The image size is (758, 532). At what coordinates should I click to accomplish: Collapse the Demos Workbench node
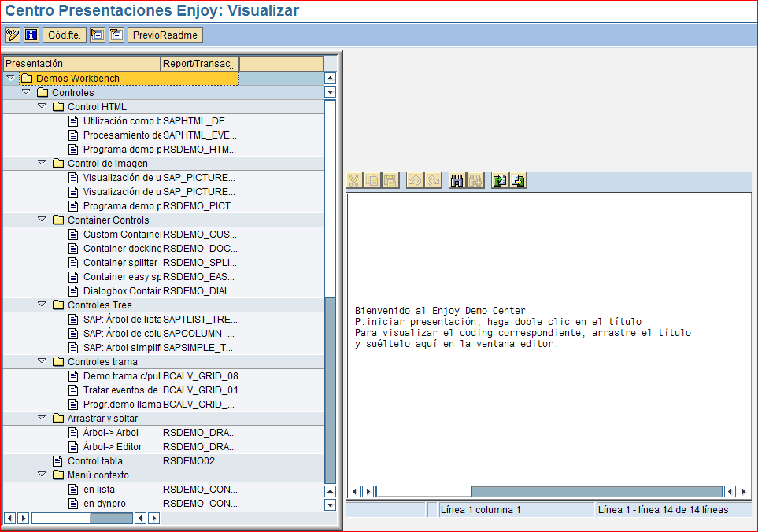(10, 78)
